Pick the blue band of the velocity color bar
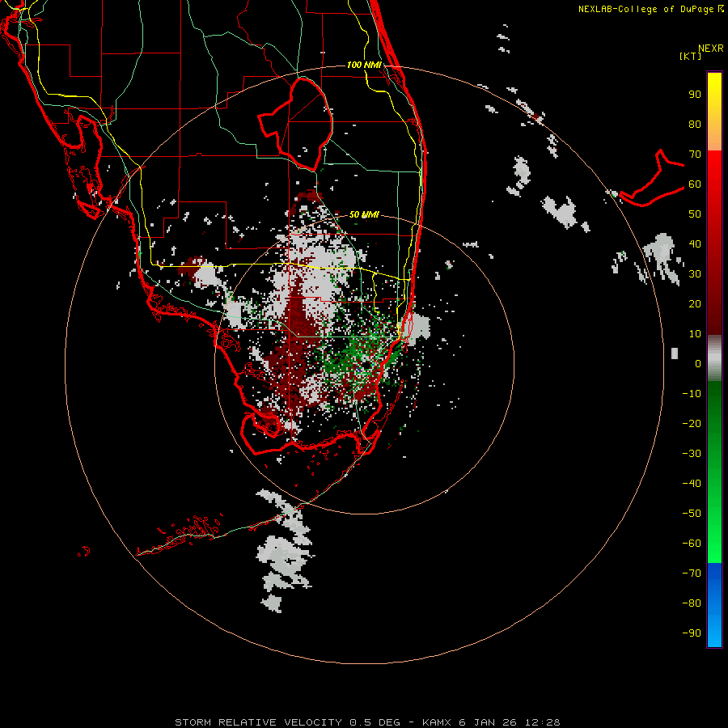The height and width of the screenshot is (728, 728). [x=714, y=605]
